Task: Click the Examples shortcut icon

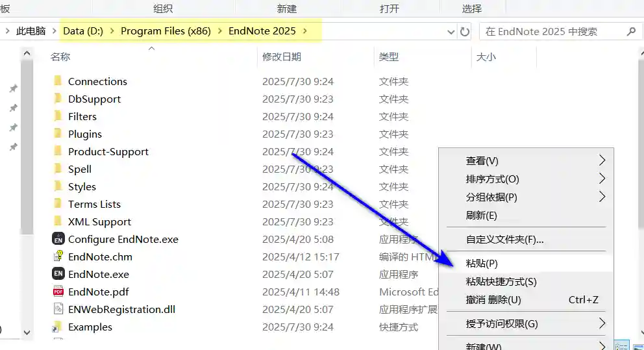Action: [58, 327]
